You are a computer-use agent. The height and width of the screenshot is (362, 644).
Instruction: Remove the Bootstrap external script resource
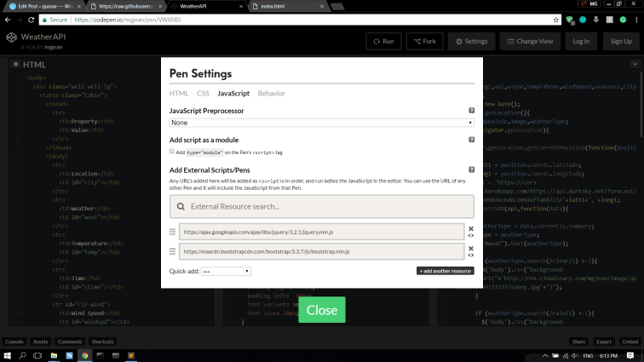471,248
